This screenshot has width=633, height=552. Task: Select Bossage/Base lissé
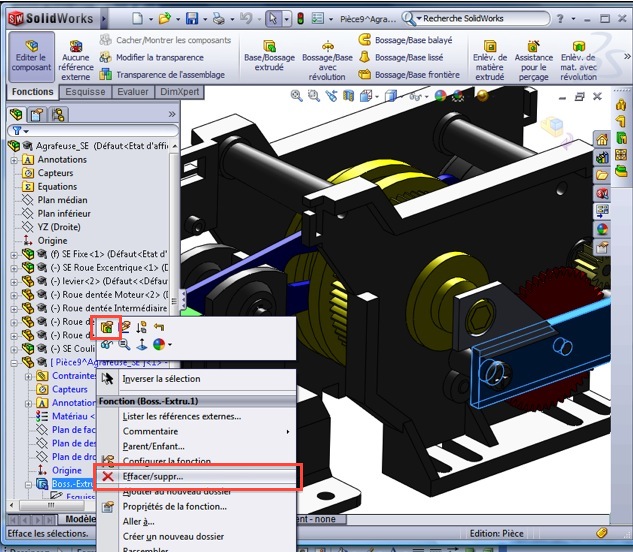pos(401,57)
